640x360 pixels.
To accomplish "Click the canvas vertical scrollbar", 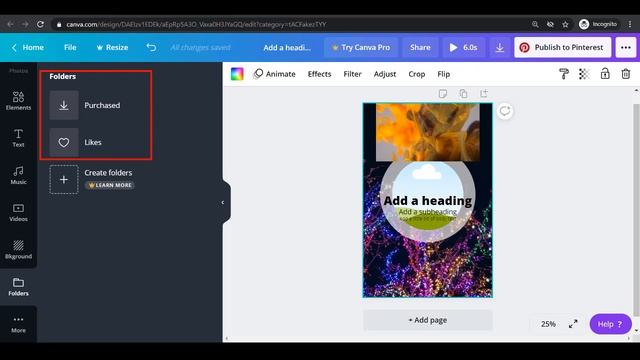I will [636, 210].
